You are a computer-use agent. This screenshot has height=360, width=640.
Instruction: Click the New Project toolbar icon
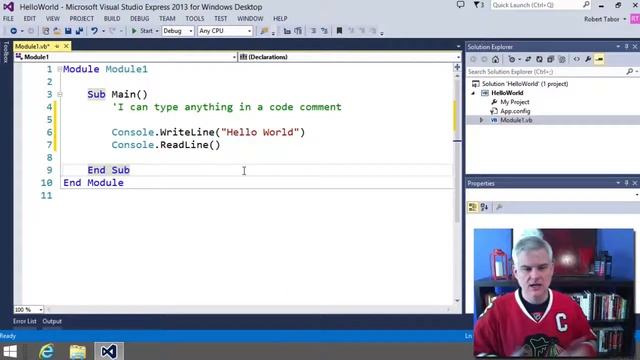click(x=46, y=31)
